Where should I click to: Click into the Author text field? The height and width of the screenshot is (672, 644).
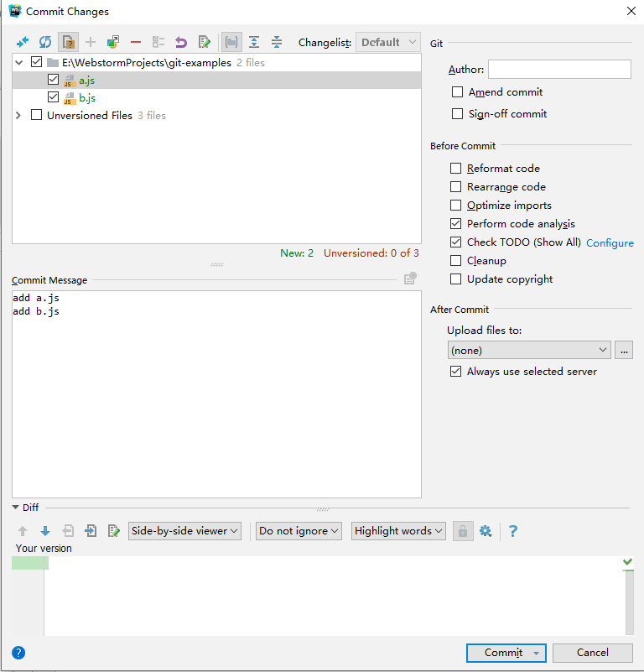(x=559, y=70)
